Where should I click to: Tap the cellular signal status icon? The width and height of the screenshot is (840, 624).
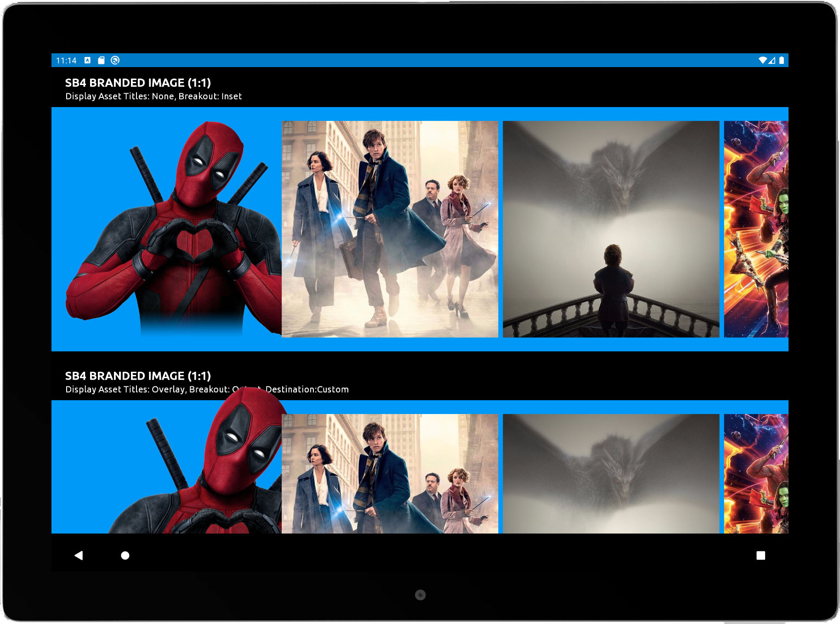point(772,60)
